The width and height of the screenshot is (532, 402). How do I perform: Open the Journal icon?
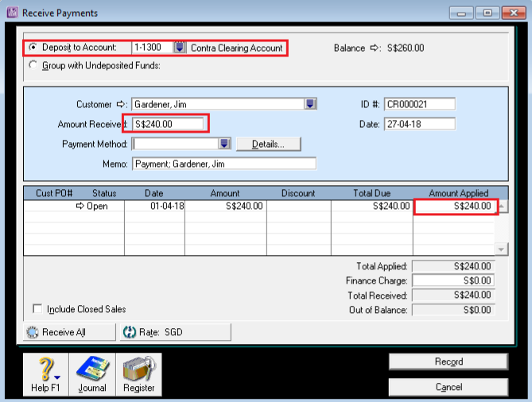(x=92, y=374)
